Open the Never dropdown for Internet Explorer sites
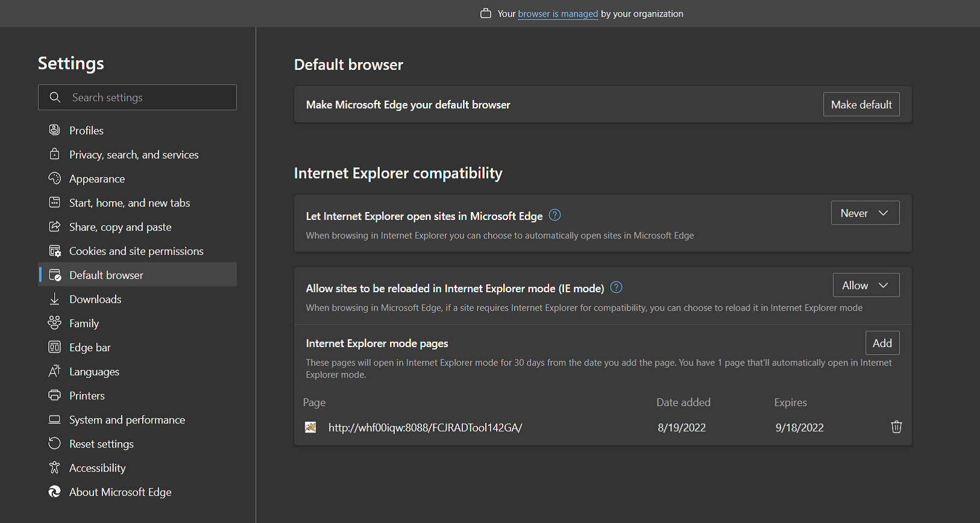The height and width of the screenshot is (523, 980). [x=865, y=213]
